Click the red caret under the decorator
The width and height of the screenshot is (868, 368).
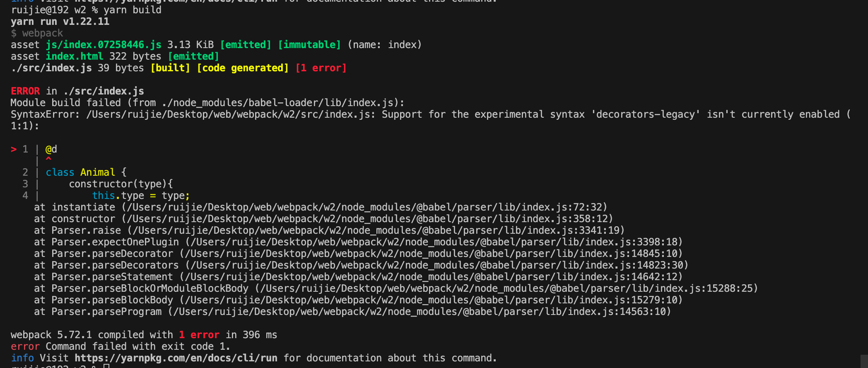[x=48, y=159]
